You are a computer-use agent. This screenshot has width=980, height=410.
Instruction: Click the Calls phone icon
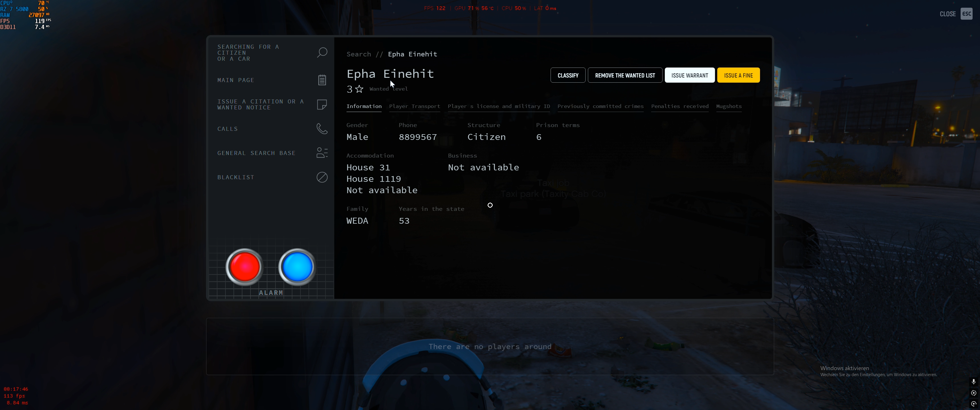click(x=322, y=128)
